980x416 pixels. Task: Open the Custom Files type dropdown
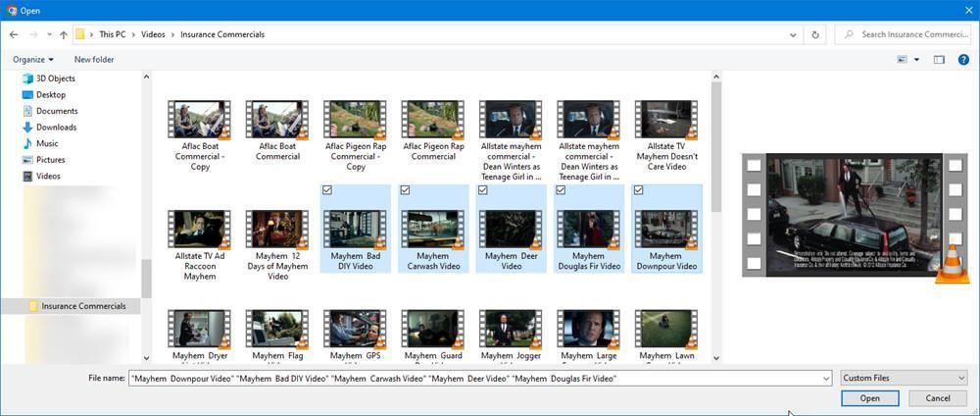(904, 378)
